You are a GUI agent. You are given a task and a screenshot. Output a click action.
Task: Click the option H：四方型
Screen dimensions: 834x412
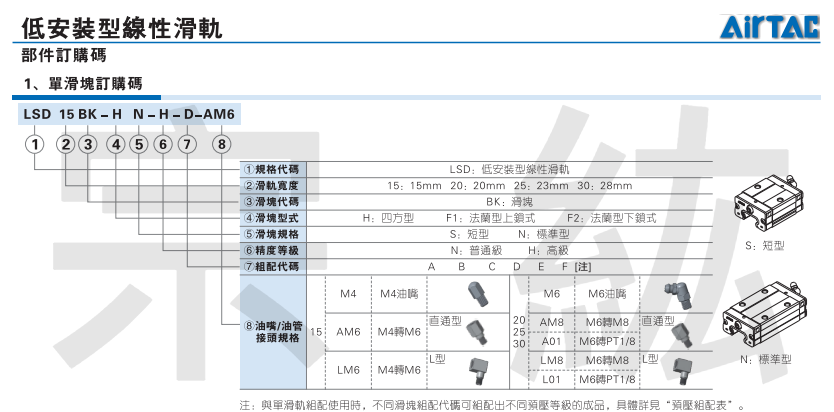tap(388, 218)
